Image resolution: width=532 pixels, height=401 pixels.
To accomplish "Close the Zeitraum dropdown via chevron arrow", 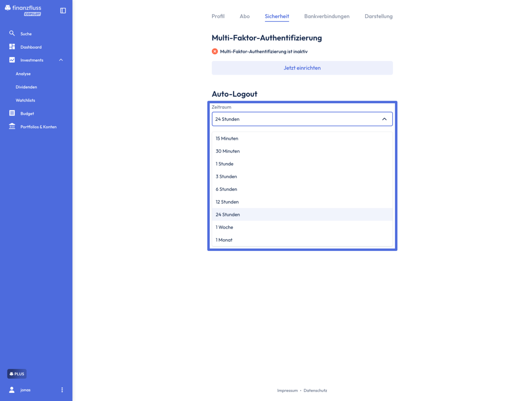I will (x=384, y=119).
